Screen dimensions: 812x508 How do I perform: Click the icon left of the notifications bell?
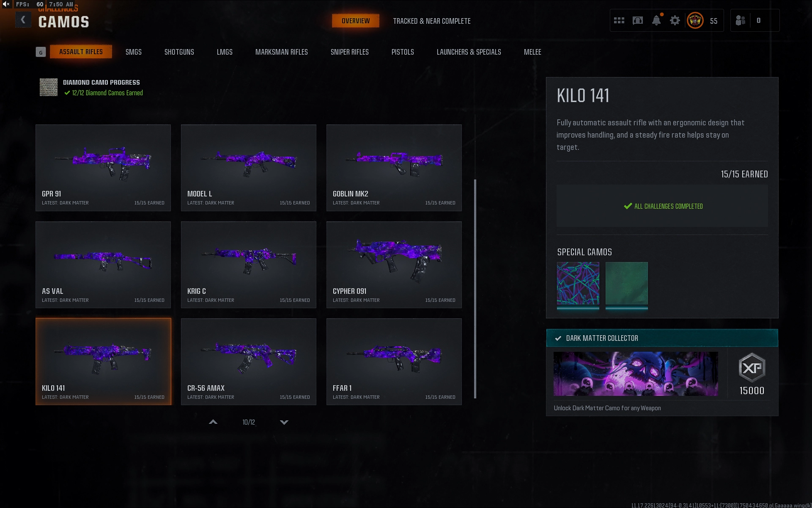coord(638,20)
